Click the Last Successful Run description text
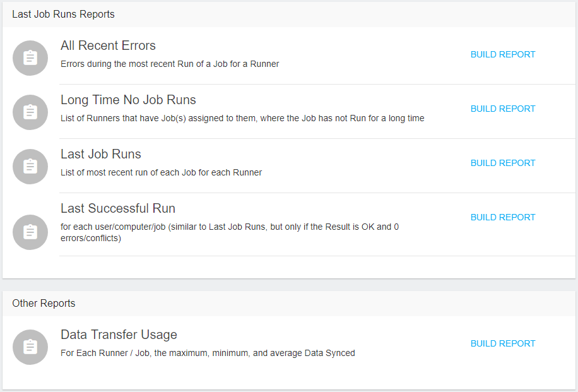 (230, 232)
